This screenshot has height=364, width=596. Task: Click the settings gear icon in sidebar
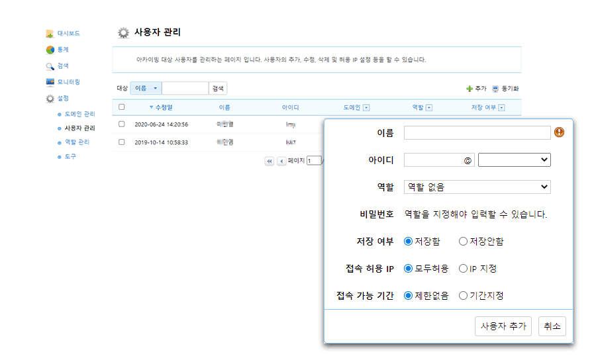50,99
